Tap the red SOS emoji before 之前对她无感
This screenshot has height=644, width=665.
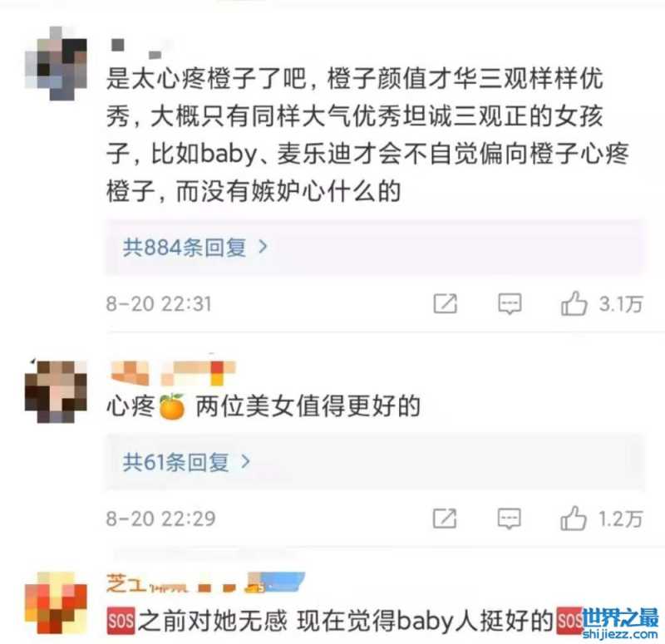click(121, 621)
